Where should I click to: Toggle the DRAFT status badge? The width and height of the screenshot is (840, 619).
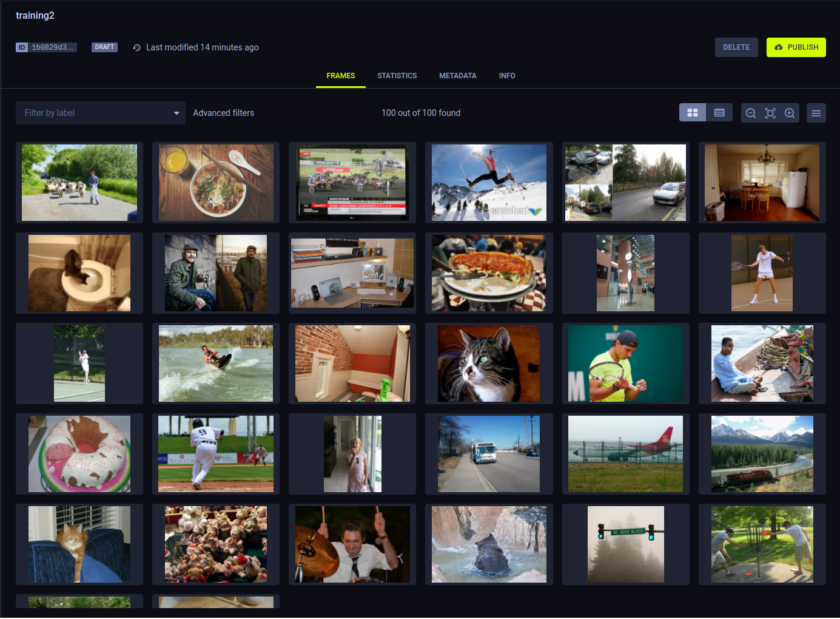tap(104, 47)
